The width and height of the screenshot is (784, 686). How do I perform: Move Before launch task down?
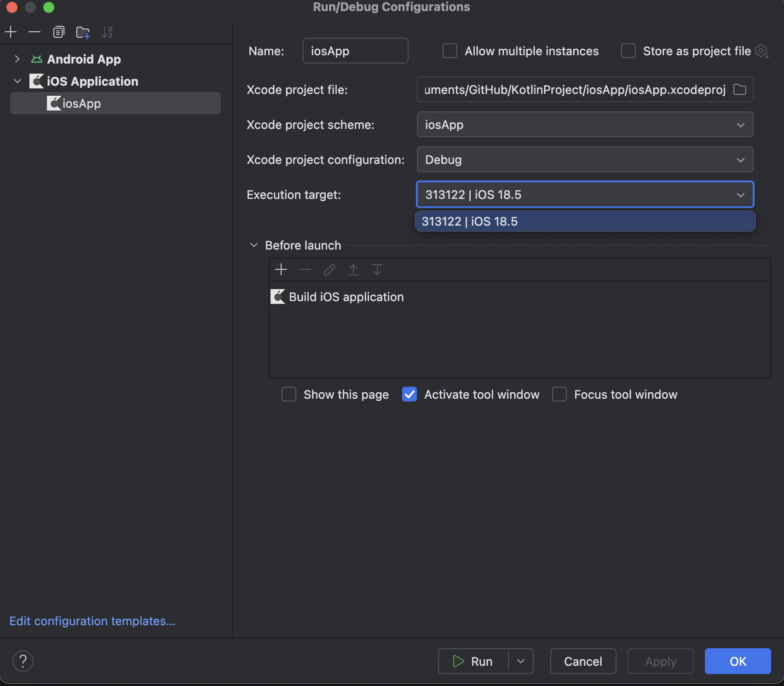click(377, 269)
